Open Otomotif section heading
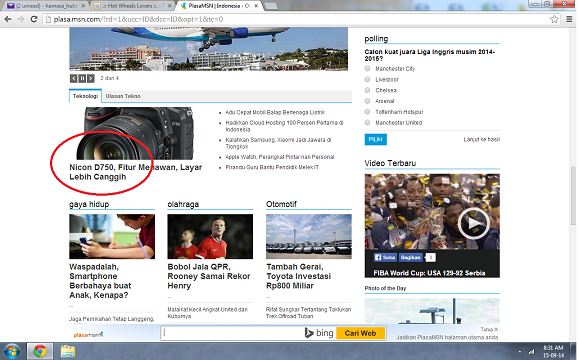The image size is (579, 360). pyautogui.click(x=281, y=204)
